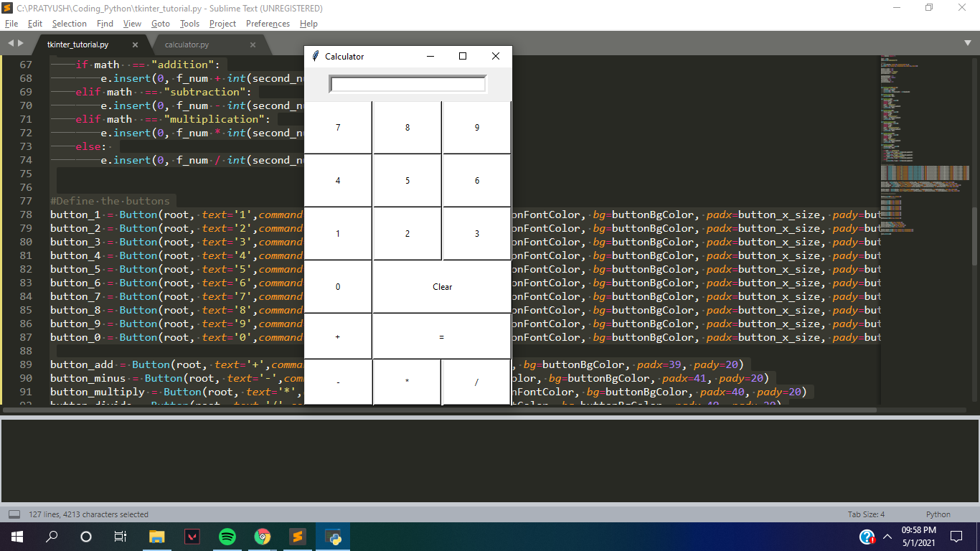Open the File menu

[x=11, y=24]
